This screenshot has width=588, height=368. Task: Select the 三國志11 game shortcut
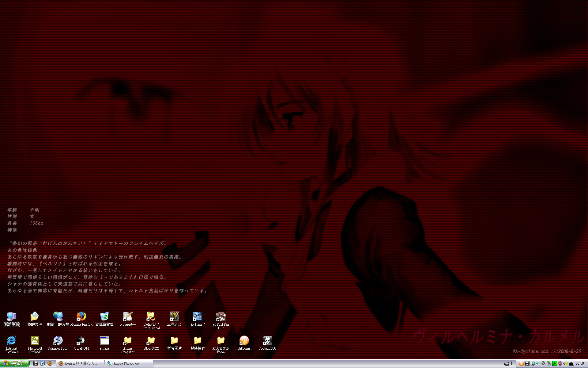(x=174, y=319)
